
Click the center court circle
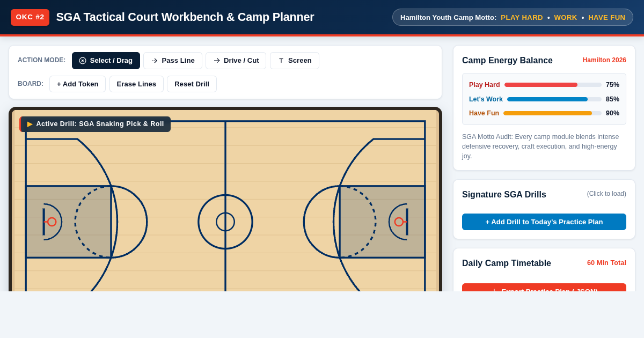pyautogui.click(x=225, y=222)
